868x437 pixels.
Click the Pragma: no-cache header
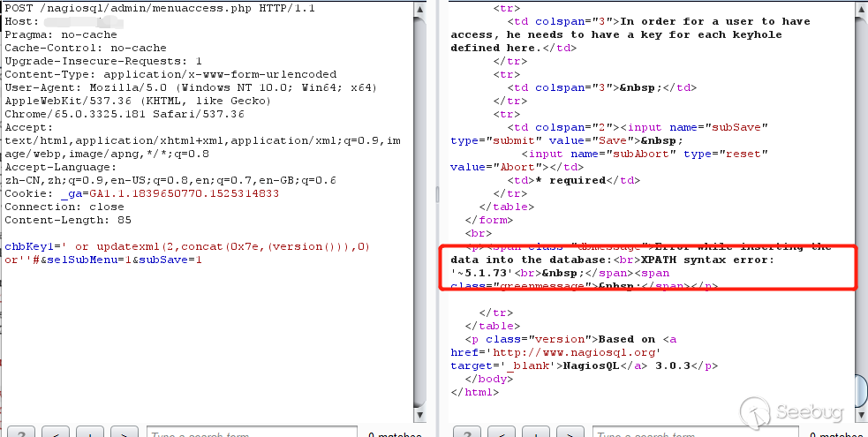[x=61, y=34]
